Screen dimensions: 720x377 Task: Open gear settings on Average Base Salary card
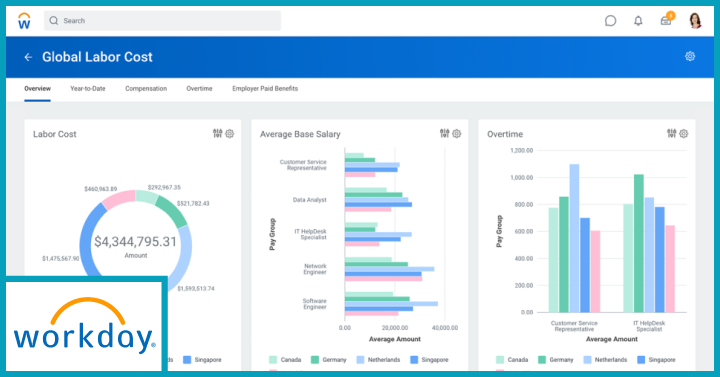456,134
